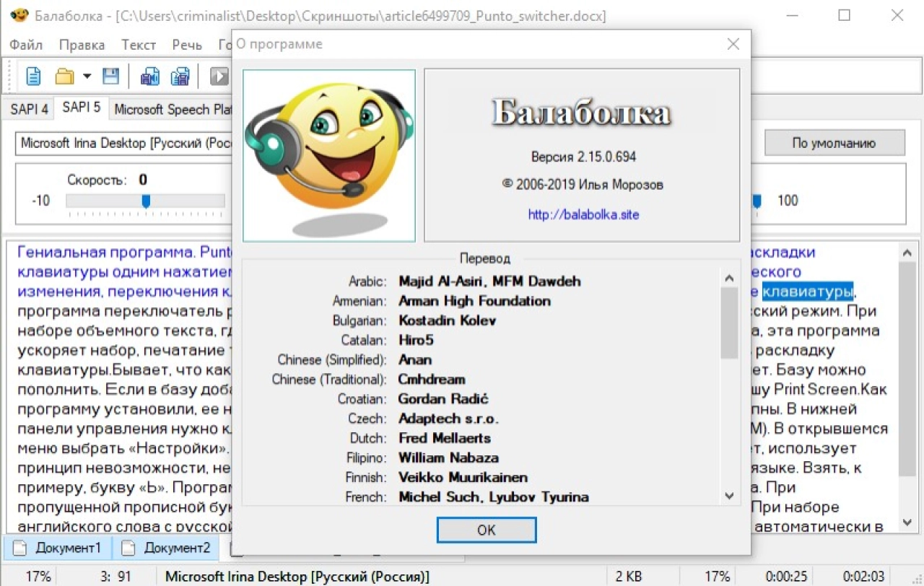The width and height of the screenshot is (924, 586).
Task: Adjust the Скорость speed slider
Action: (x=145, y=201)
